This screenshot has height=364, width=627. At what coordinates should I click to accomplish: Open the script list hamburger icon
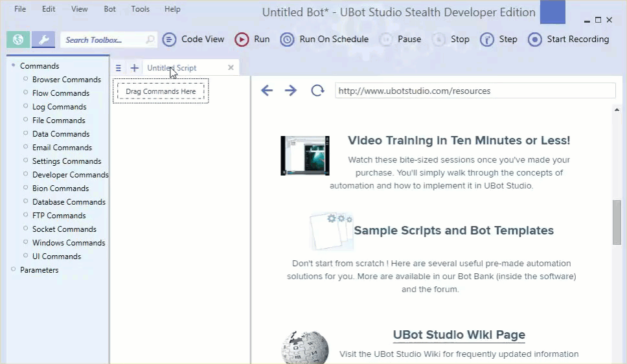coord(119,68)
